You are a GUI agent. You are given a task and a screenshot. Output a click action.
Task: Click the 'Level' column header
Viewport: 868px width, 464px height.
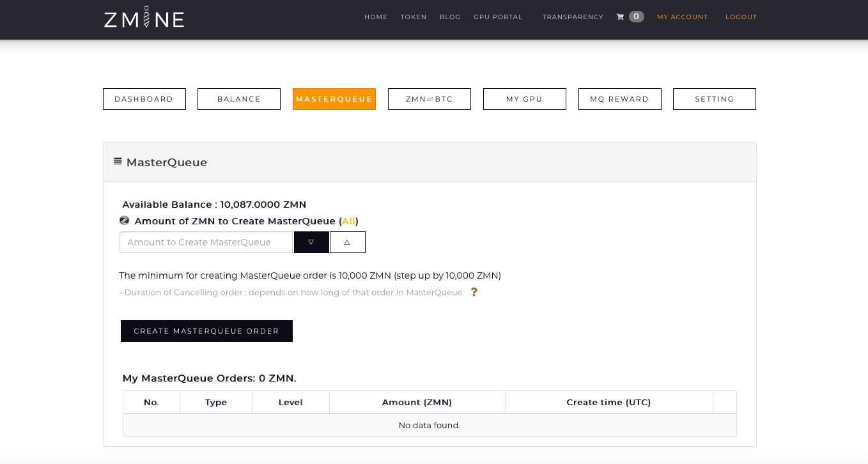coord(291,403)
